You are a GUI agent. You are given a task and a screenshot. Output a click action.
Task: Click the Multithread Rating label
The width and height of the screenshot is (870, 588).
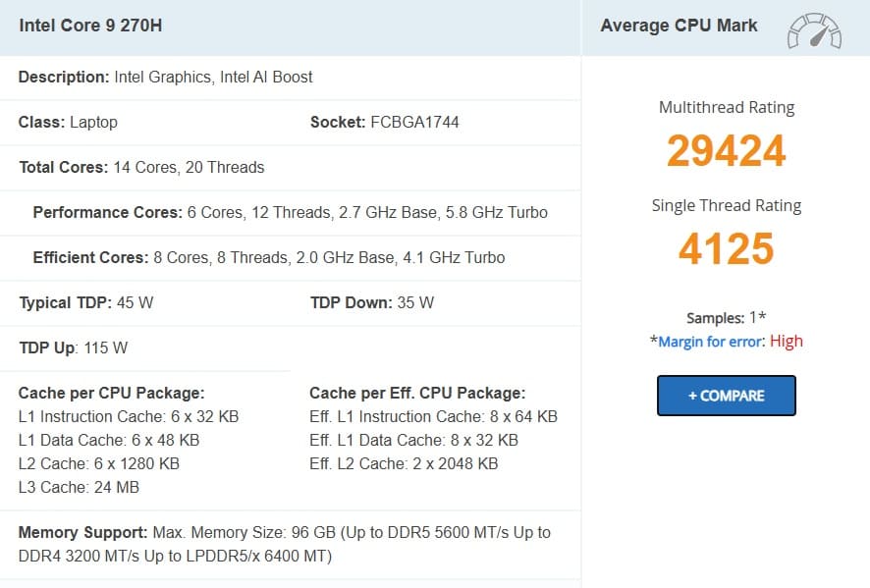[727, 107]
